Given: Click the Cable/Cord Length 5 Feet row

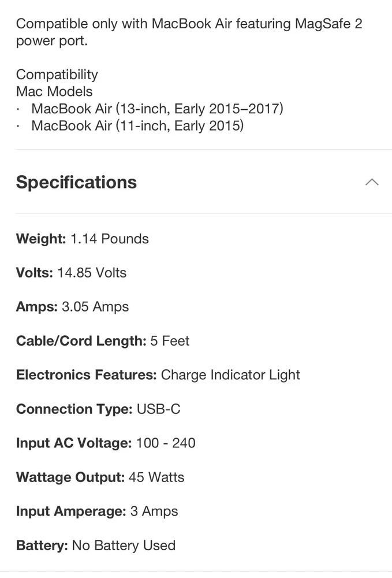Looking at the screenshot, I should pyautogui.click(x=103, y=341).
